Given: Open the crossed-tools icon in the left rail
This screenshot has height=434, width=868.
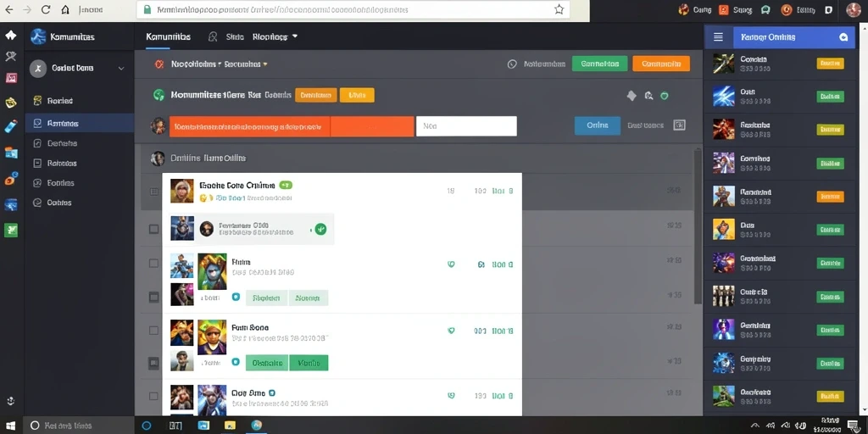Looking at the screenshot, I should (x=10, y=56).
